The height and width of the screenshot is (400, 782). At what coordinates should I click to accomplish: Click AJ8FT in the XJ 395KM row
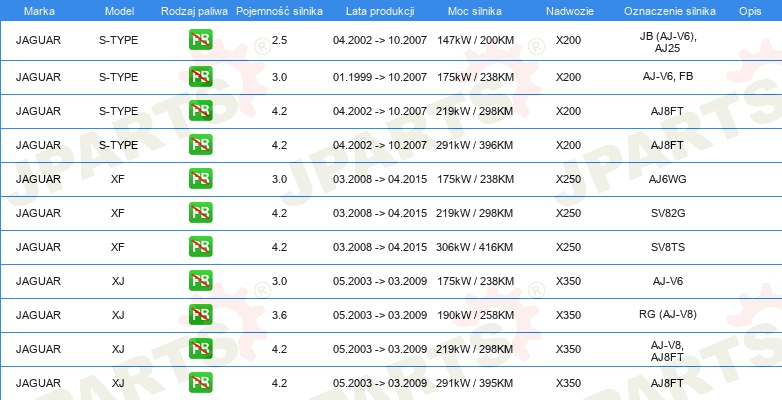(x=668, y=383)
